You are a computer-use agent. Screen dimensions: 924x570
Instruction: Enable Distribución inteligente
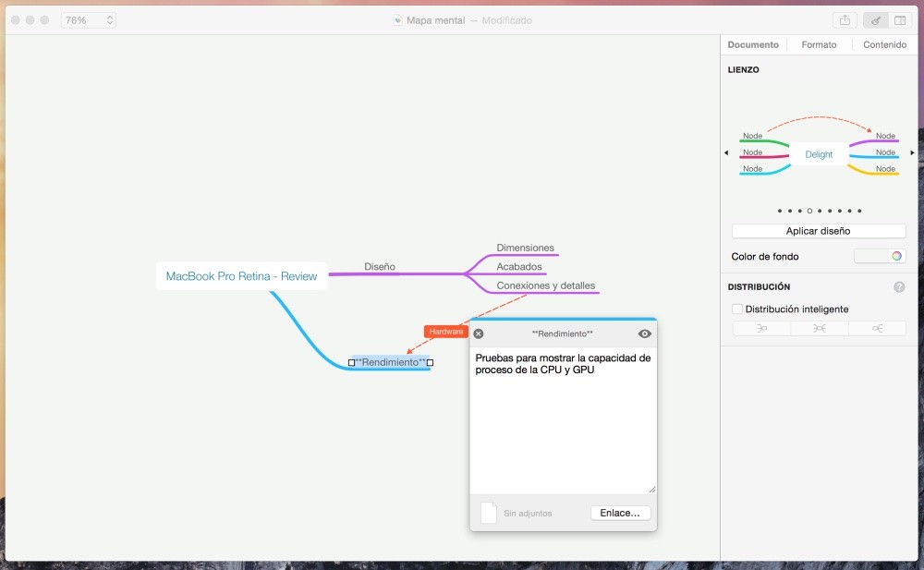tap(736, 309)
